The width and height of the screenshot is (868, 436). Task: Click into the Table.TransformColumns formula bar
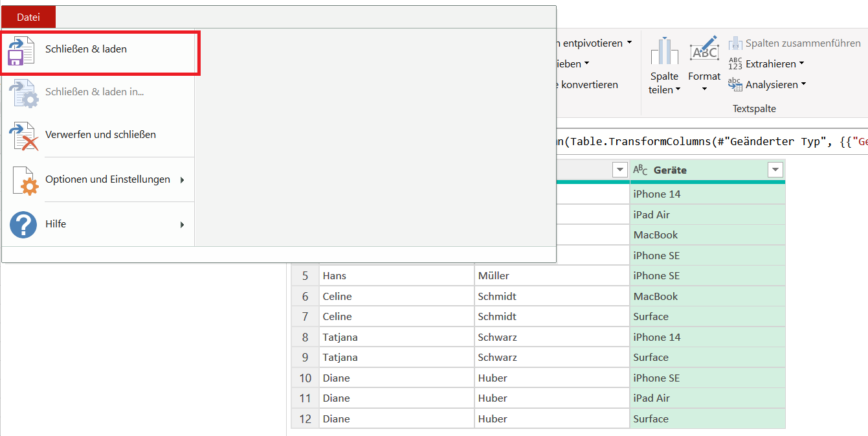[712, 143]
